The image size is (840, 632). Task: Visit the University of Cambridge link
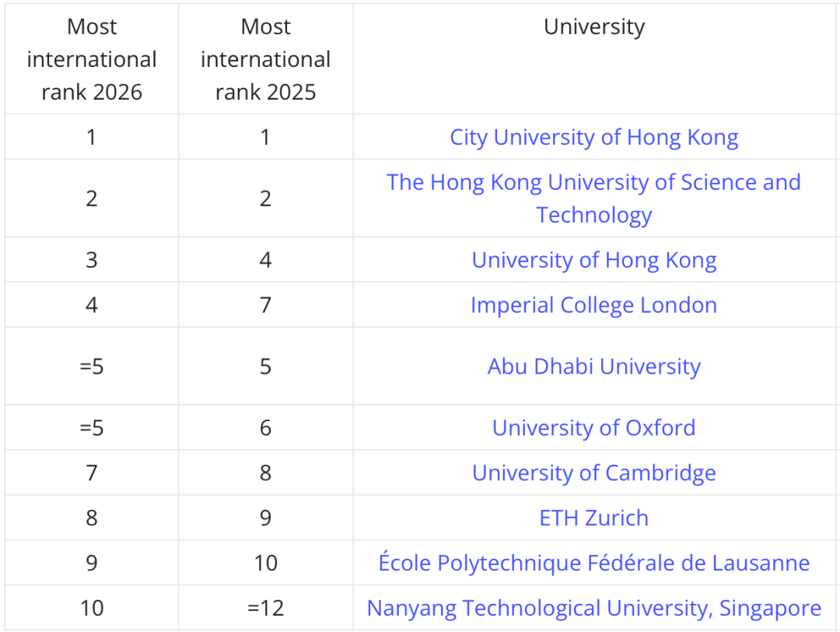coord(593,473)
